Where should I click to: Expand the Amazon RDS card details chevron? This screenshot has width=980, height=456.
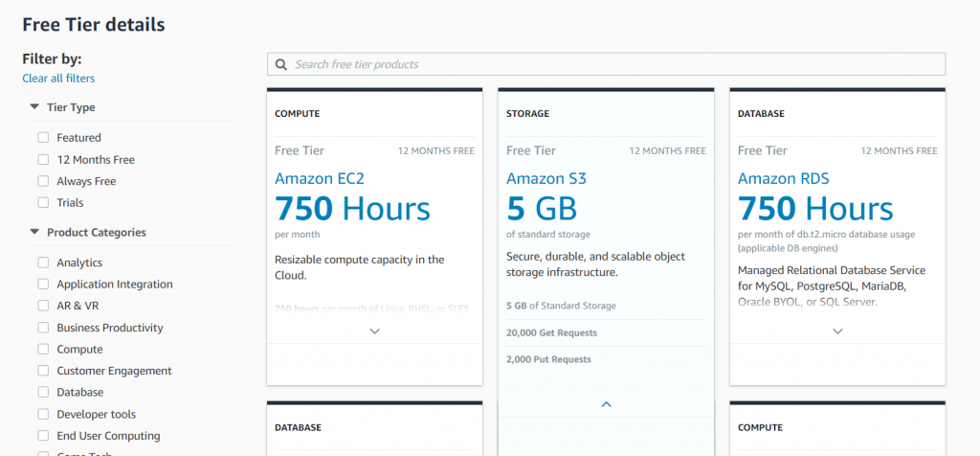pyautogui.click(x=837, y=331)
